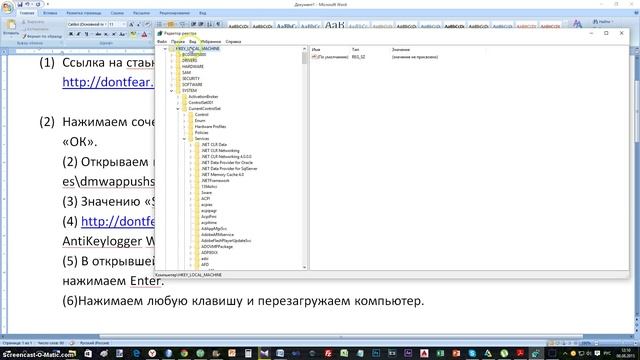Viewport: 640px width, 360px height.
Task: Toggle Bold formatting in Word
Action: (71, 34)
